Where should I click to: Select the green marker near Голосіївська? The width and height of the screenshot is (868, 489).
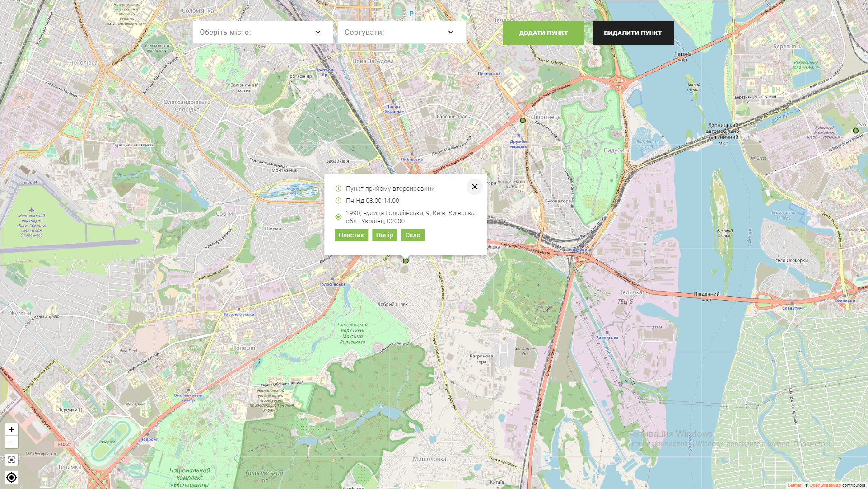405,261
